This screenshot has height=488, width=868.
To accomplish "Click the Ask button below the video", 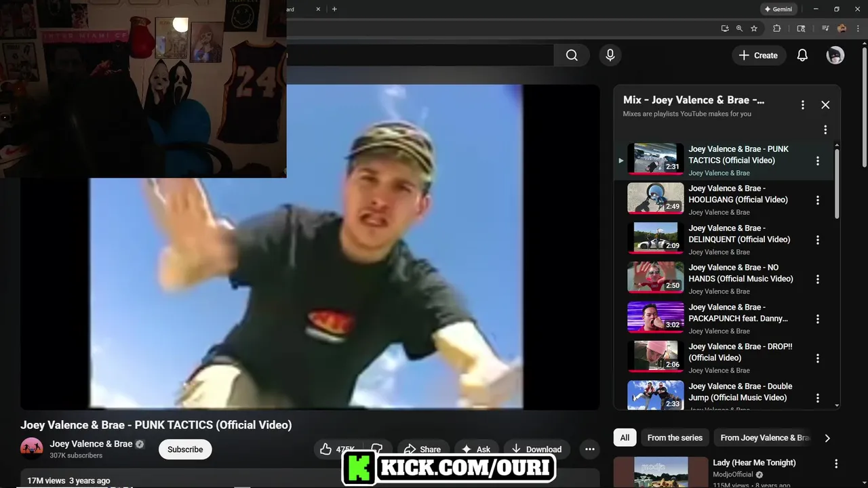I will (476, 449).
